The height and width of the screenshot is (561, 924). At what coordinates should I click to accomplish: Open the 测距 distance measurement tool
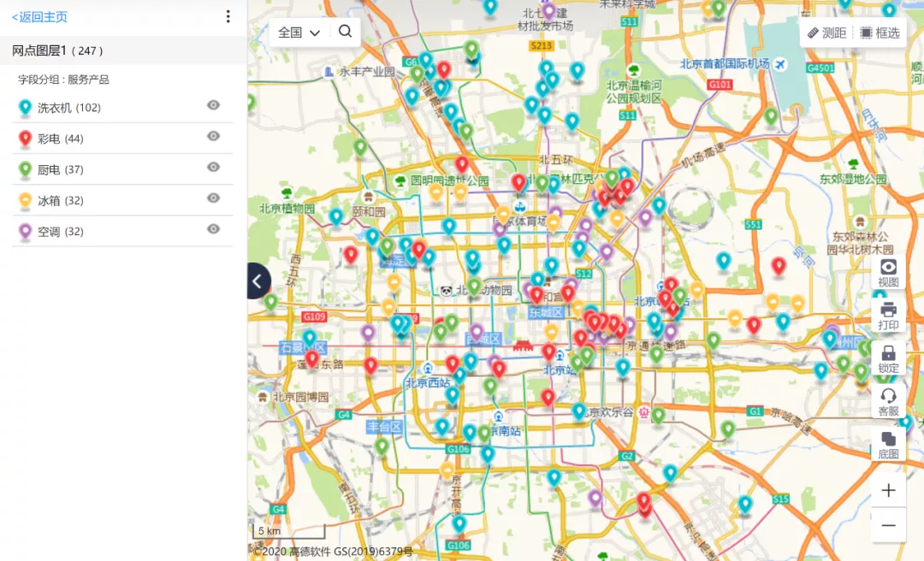pos(822,32)
